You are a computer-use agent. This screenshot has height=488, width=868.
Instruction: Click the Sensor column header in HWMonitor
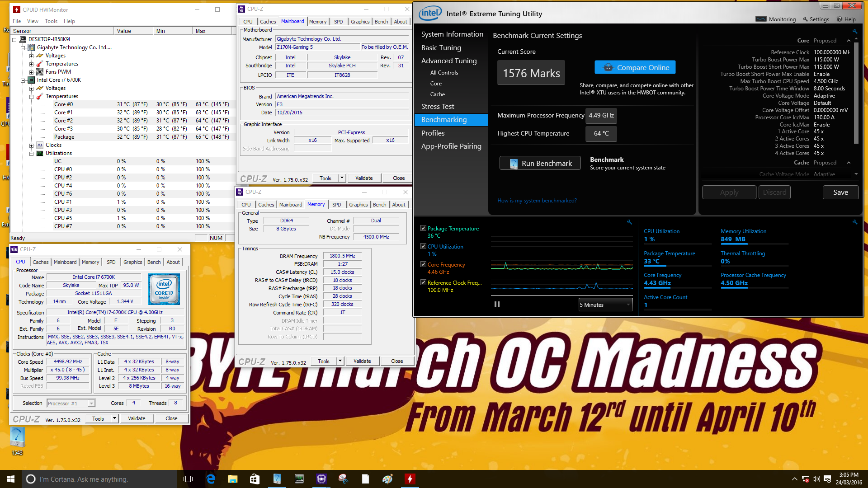[x=62, y=31]
